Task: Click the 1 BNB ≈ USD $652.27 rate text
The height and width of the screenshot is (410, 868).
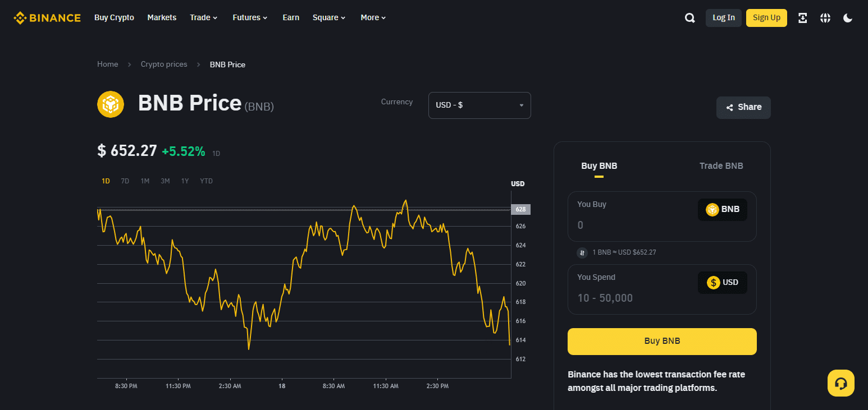Action: 624,252
